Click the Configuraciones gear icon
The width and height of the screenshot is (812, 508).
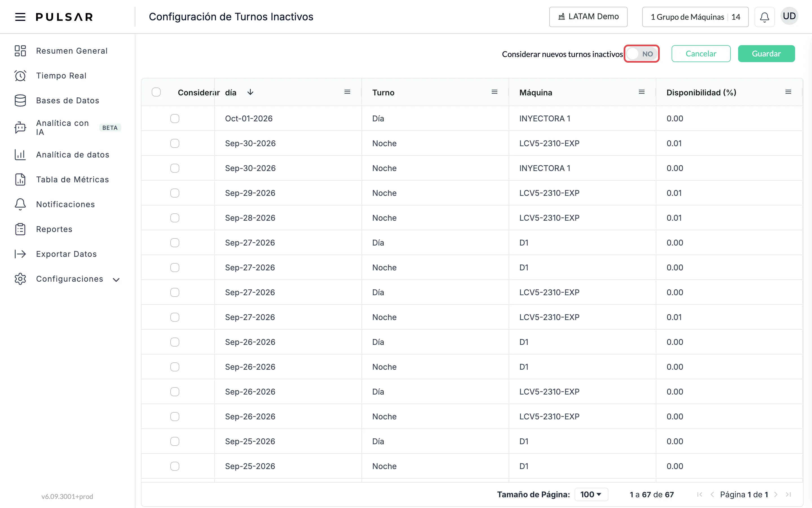coord(20,279)
